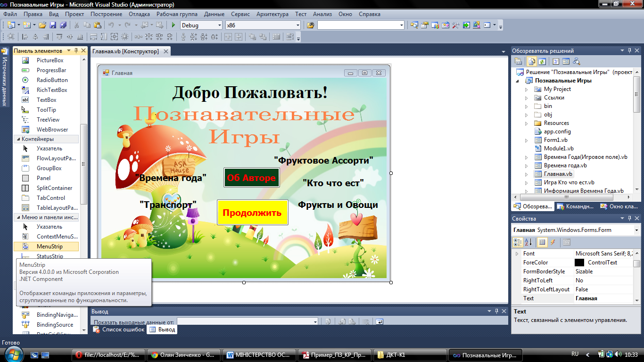This screenshot has width=644, height=362.
Task: Select MenuStrip in the toolbox
Action: coord(46,247)
